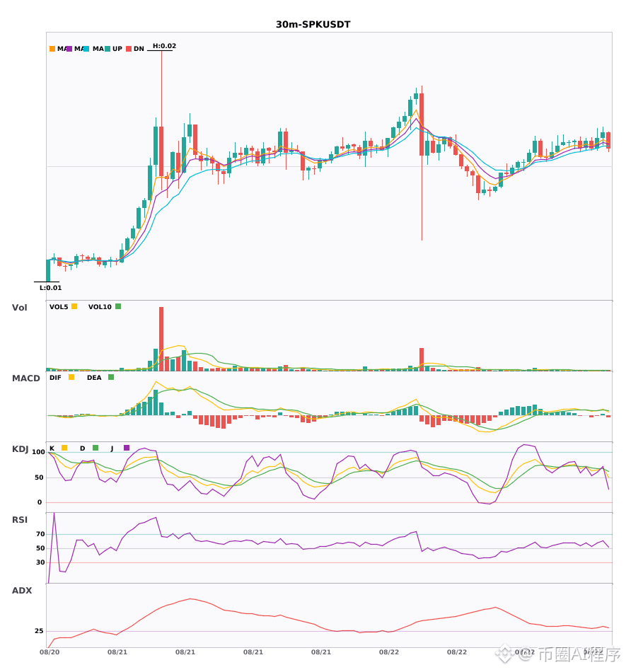Click the KDJ axis value 0
626x672 pixels.
[x=40, y=502]
